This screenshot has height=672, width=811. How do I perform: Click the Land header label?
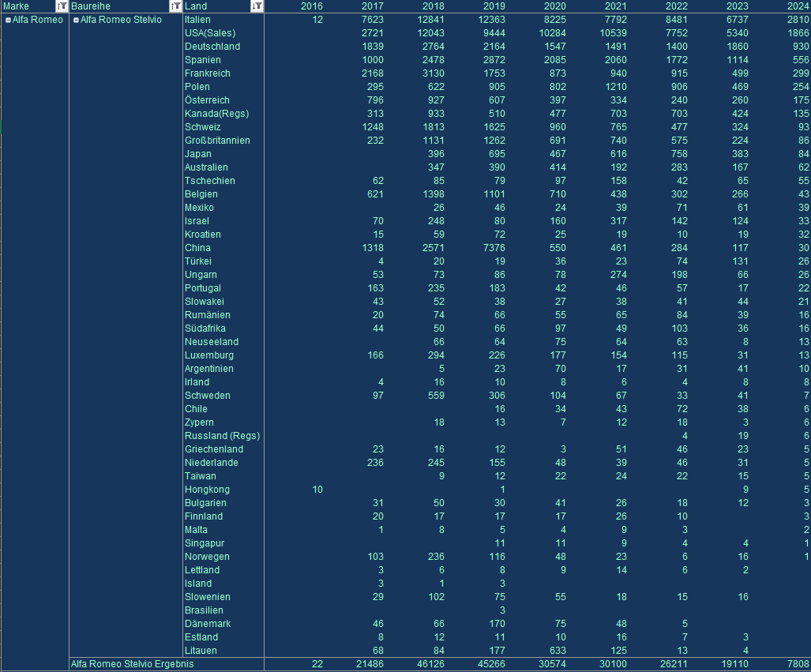coord(196,6)
